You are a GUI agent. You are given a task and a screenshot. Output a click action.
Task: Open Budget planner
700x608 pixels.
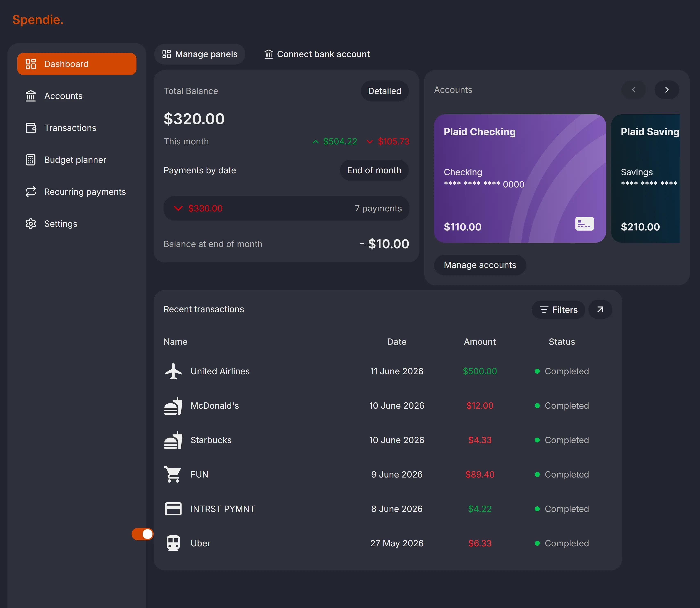pyautogui.click(x=77, y=160)
